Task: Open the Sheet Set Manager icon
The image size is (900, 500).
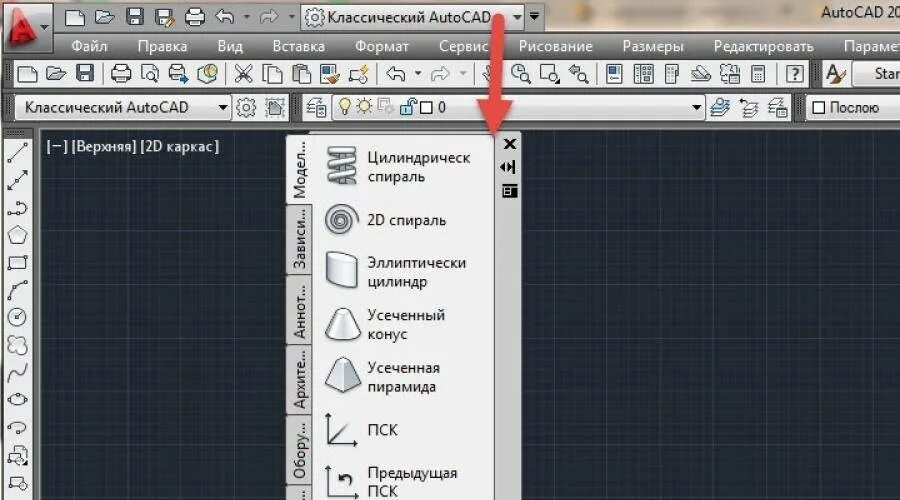Action: (700, 73)
